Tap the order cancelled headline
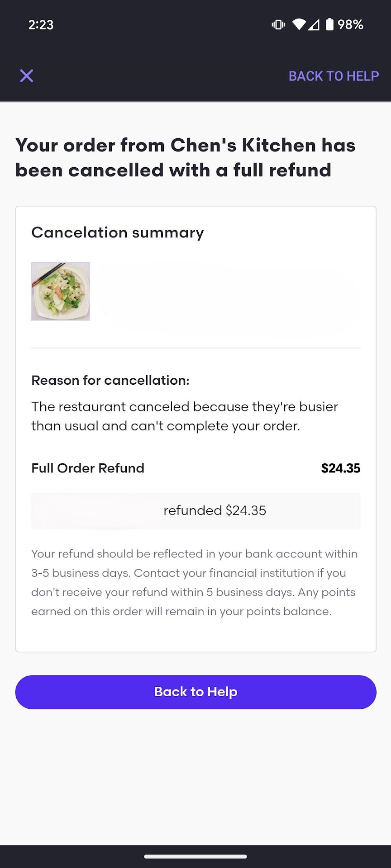This screenshot has width=391, height=868. (186, 158)
